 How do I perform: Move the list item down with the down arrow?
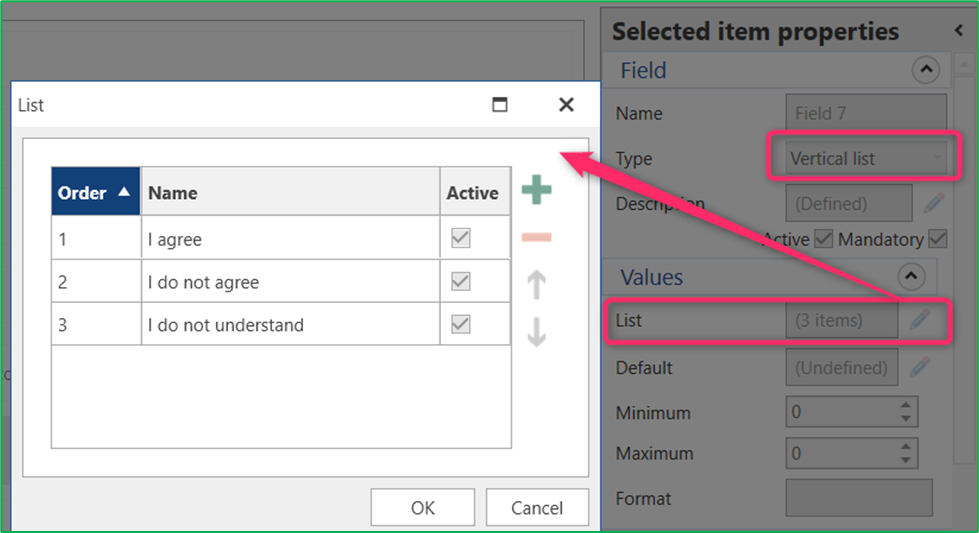pos(536,331)
